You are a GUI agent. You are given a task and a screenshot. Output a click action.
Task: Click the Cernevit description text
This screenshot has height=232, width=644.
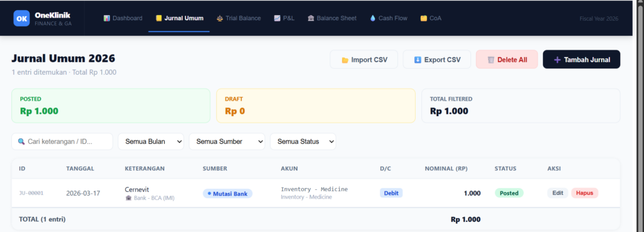click(136, 189)
